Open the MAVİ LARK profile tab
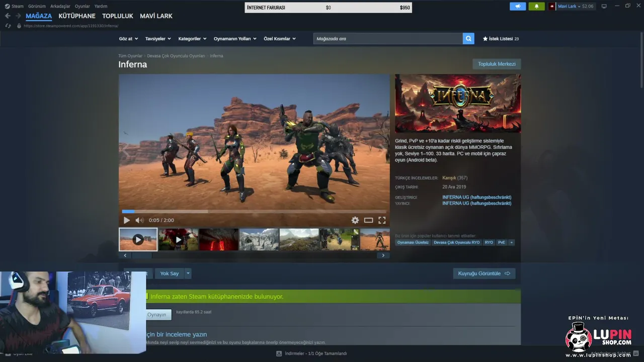644x362 pixels. (x=156, y=16)
